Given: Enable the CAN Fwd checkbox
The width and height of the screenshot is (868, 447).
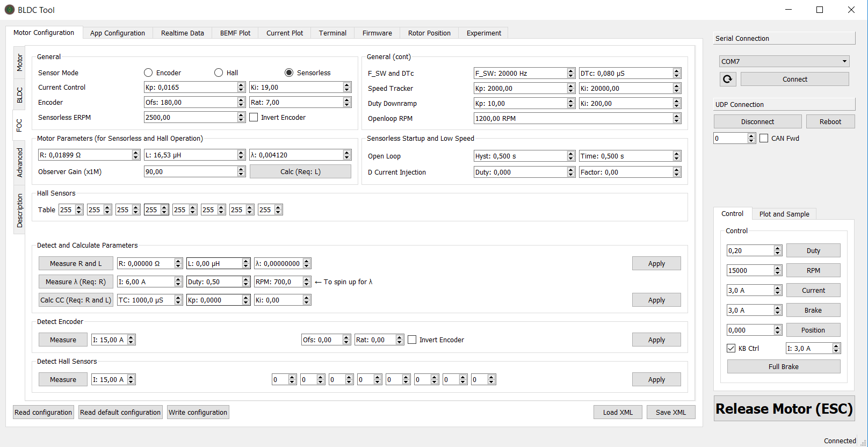Looking at the screenshot, I should (x=764, y=138).
